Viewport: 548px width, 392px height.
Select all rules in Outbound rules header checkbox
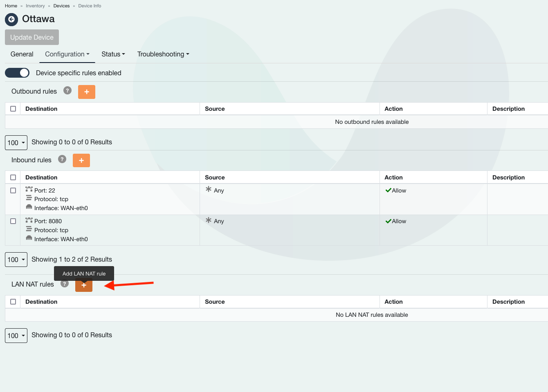click(13, 109)
